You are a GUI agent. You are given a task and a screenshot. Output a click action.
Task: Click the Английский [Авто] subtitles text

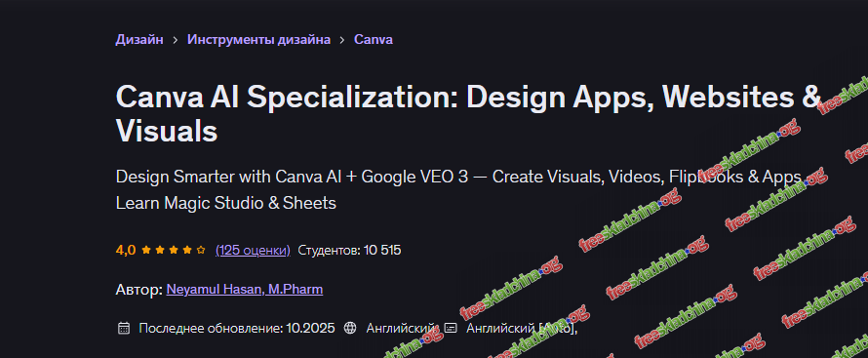tap(522, 328)
